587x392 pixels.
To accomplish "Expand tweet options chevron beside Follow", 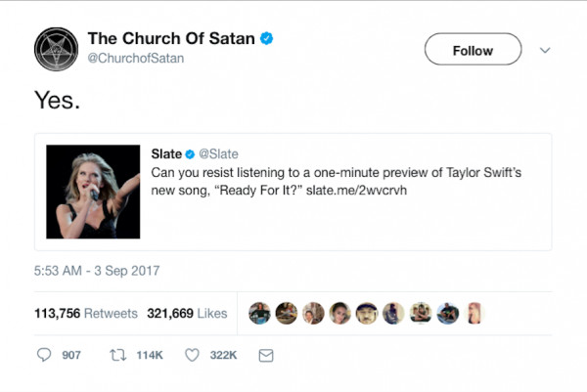I will [x=545, y=50].
